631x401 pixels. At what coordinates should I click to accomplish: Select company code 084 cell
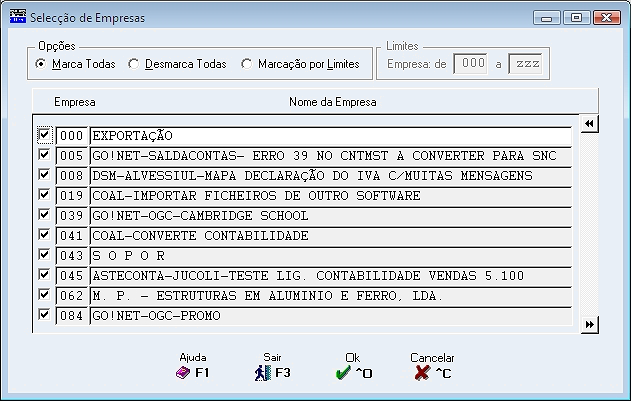click(x=72, y=316)
